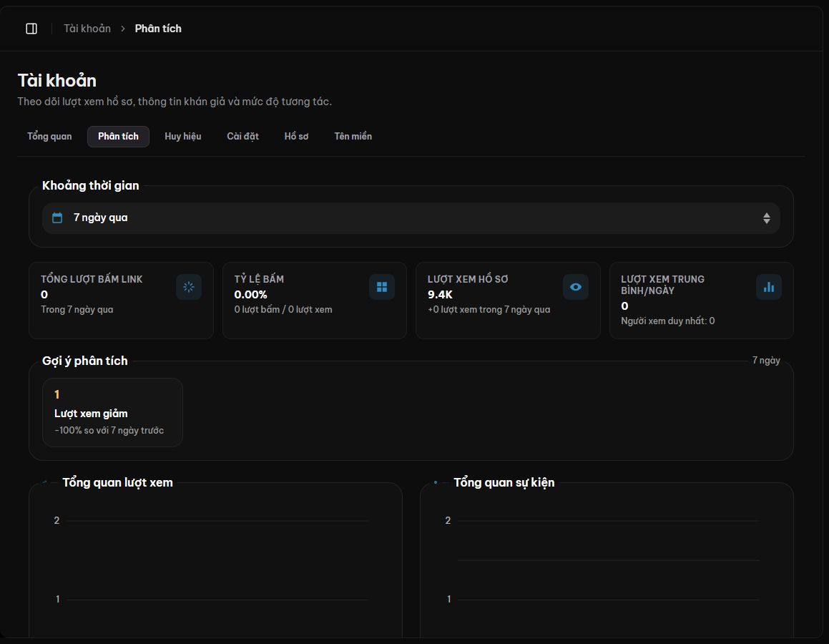829x644 pixels.
Task: Click the Phân tích breadcrumb item
Action: (x=158, y=29)
